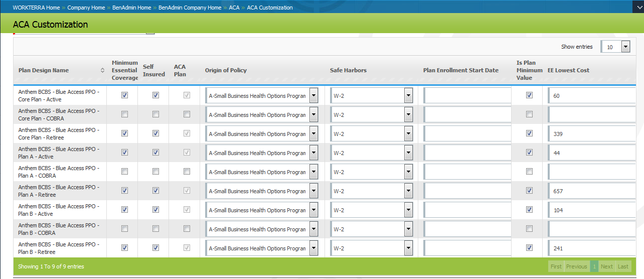The image size is (644, 279).
Task: Uncheck Self Insured for Plan B - Retiree
Action: tap(155, 248)
